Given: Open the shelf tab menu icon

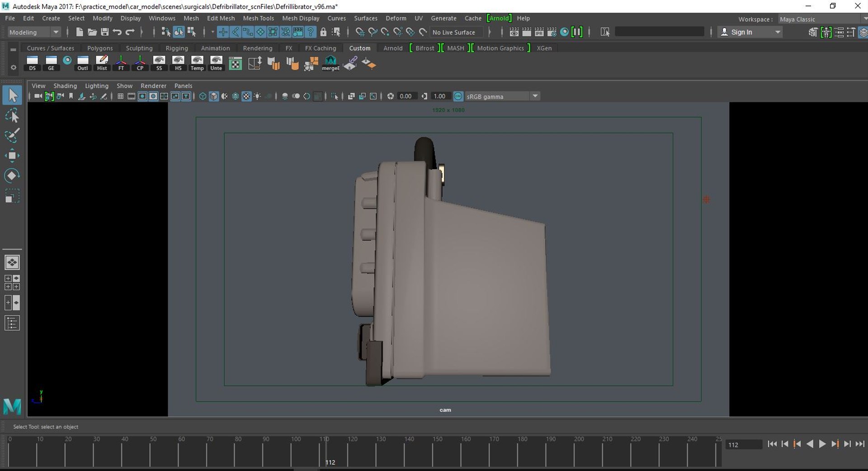Looking at the screenshot, I should point(13,49).
